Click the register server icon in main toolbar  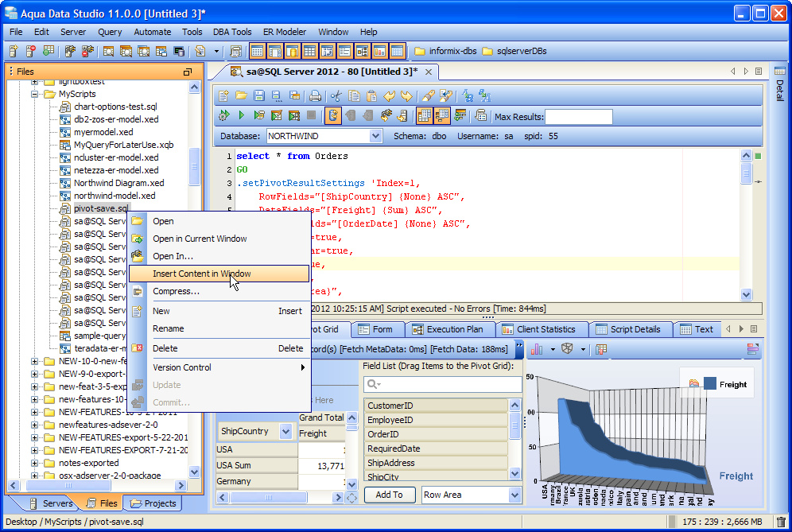coord(14,51)
